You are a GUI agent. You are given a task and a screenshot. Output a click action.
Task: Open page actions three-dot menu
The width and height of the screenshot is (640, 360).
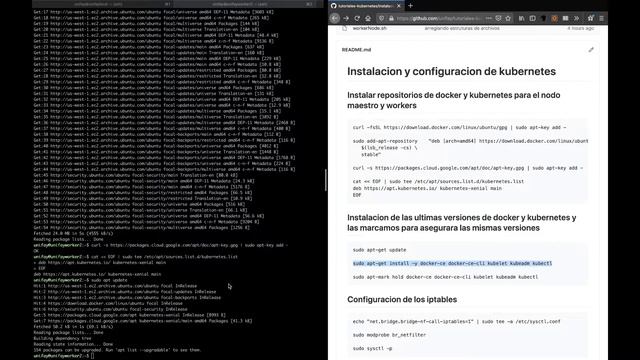point(489,18)
